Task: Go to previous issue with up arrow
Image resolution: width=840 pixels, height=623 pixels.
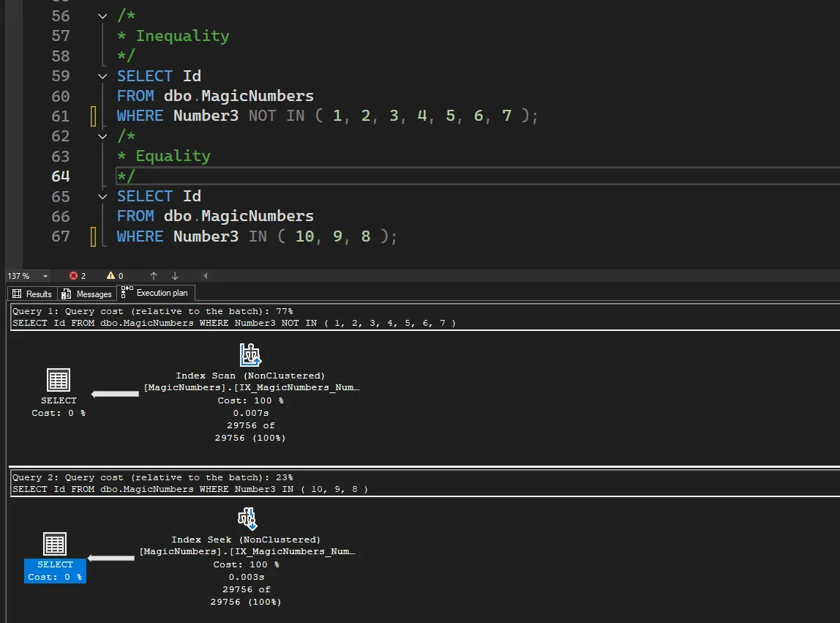Action: point(154,276)
